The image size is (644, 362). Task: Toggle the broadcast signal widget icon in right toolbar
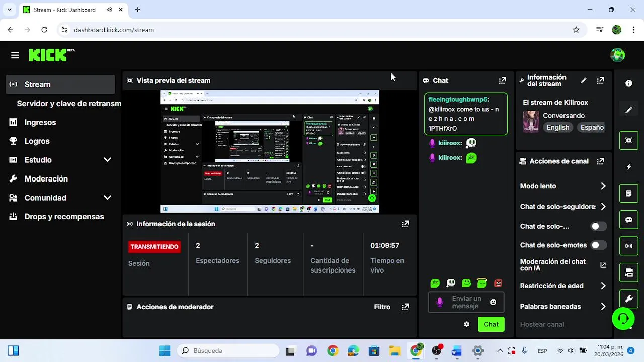629,246
